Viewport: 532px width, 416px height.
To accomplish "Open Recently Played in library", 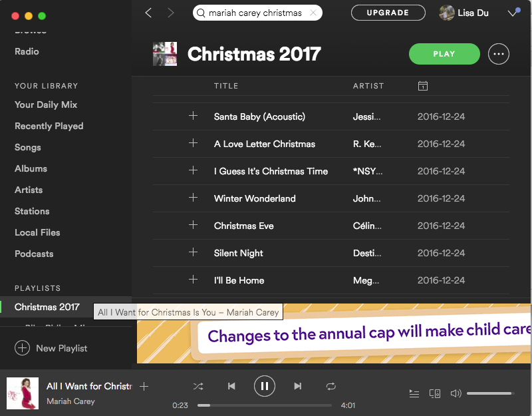I will pos(49,126).
